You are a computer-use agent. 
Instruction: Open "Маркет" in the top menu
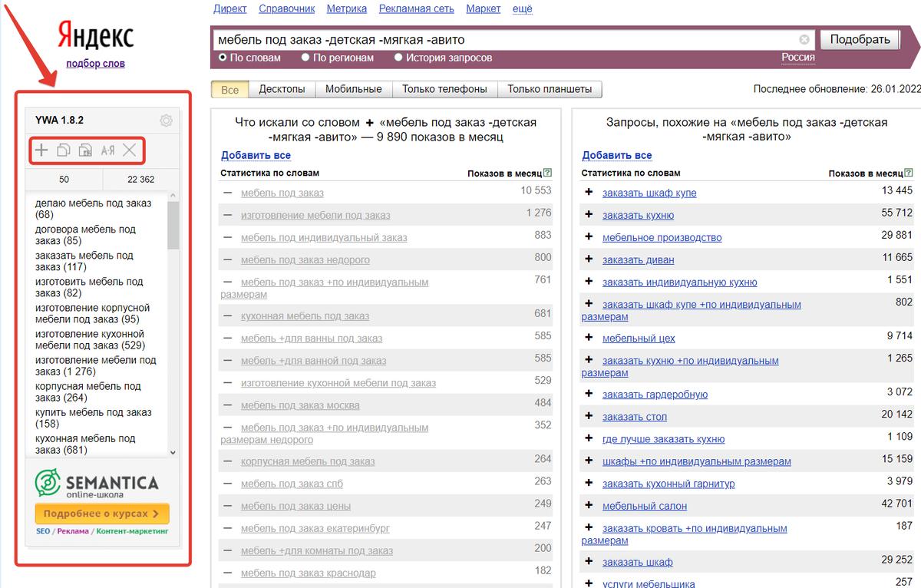[484, 8]
